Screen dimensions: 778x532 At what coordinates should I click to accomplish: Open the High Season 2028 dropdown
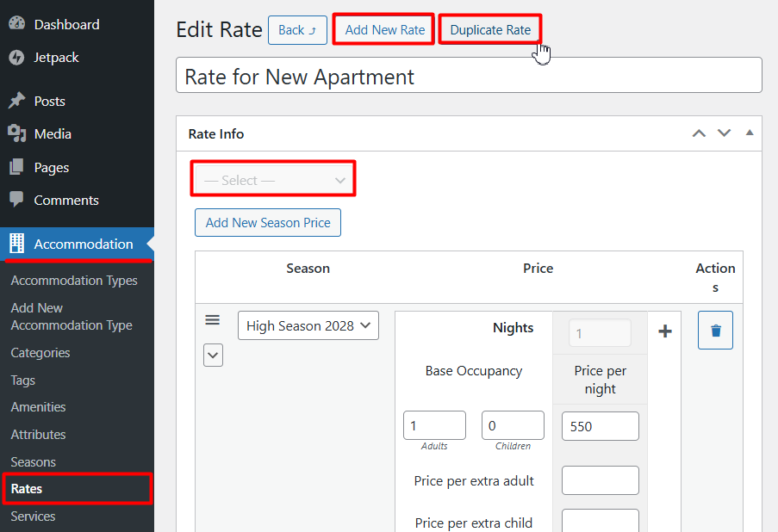tap(308, 325)
